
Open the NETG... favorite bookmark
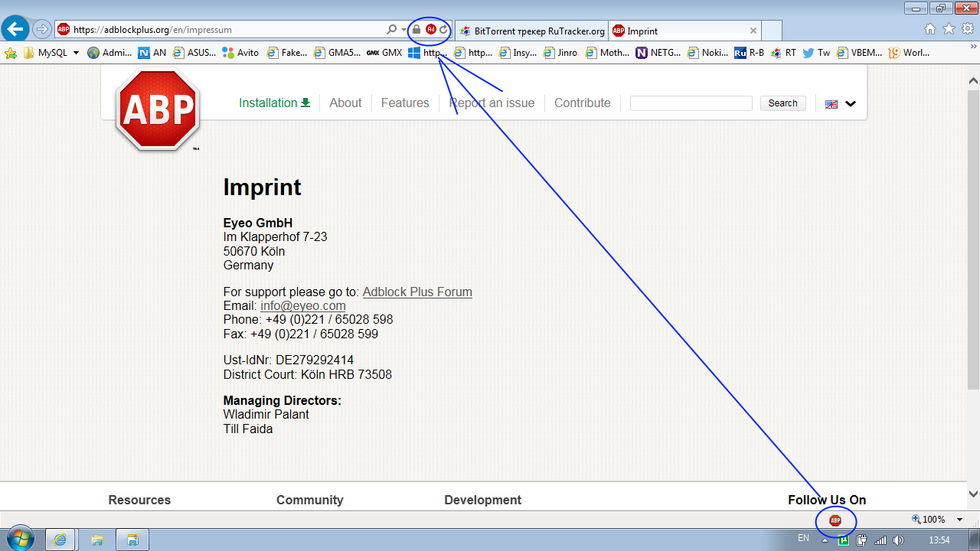coord(658,53)
